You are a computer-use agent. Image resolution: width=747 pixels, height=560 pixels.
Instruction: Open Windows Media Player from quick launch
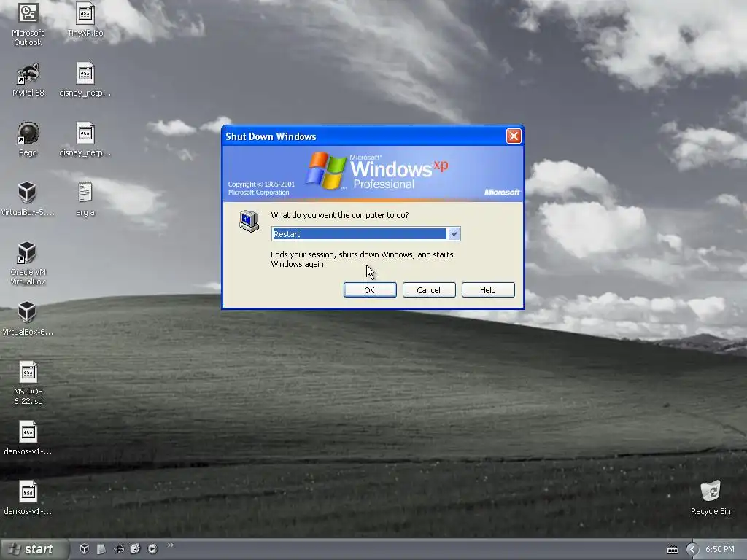tap(152, 548)
